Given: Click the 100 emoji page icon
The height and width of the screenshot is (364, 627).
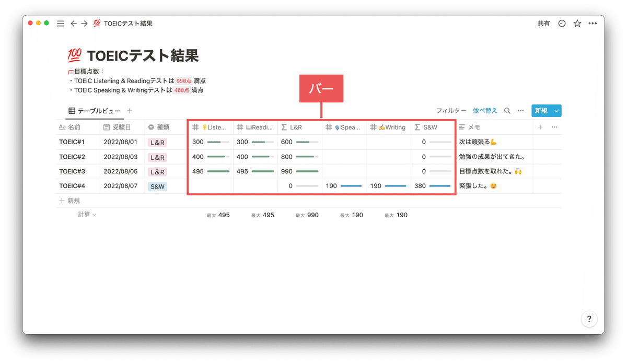Looking at the screenshot, I should tap(74, 55).
